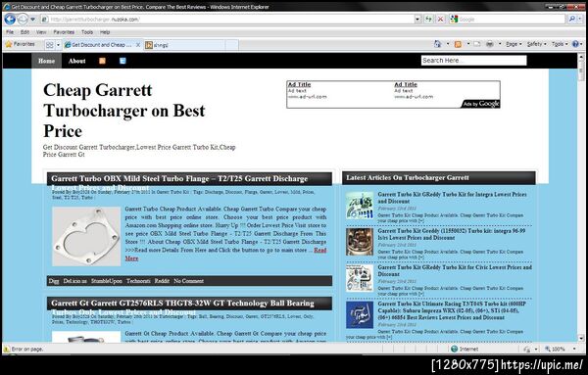Open the Garrett GT2576RLS post title
The height and width of the screenshot is (375, 588).
182,307
